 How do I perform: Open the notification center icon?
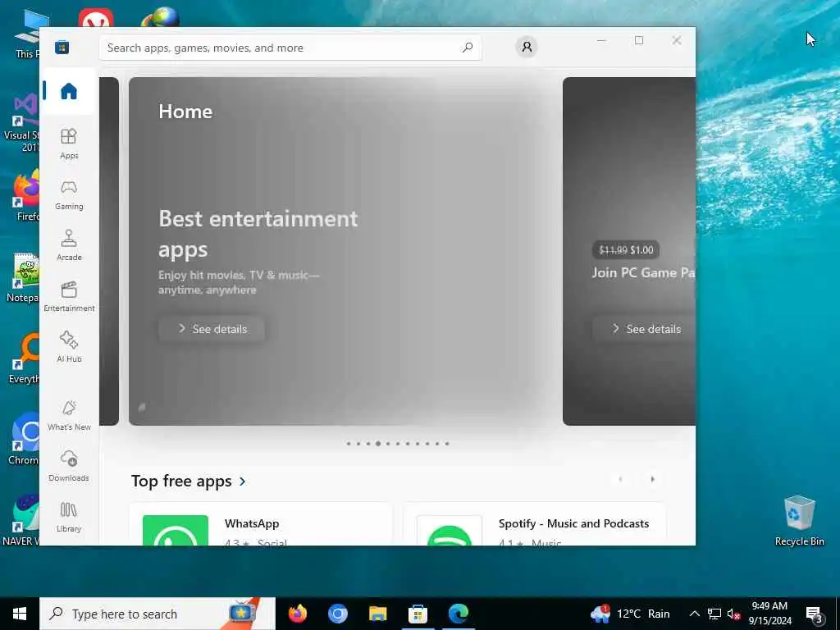click(x=815, y=614)
